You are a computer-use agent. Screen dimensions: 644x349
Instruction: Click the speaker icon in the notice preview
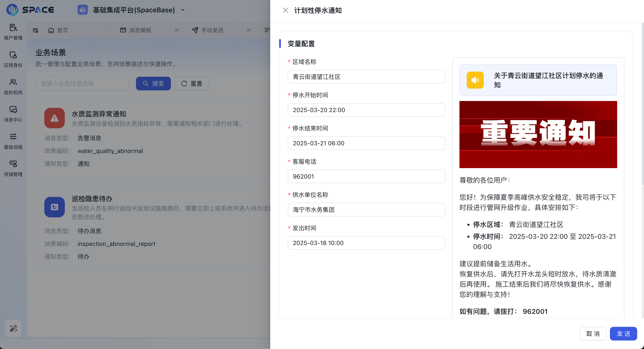pos(475,80)
